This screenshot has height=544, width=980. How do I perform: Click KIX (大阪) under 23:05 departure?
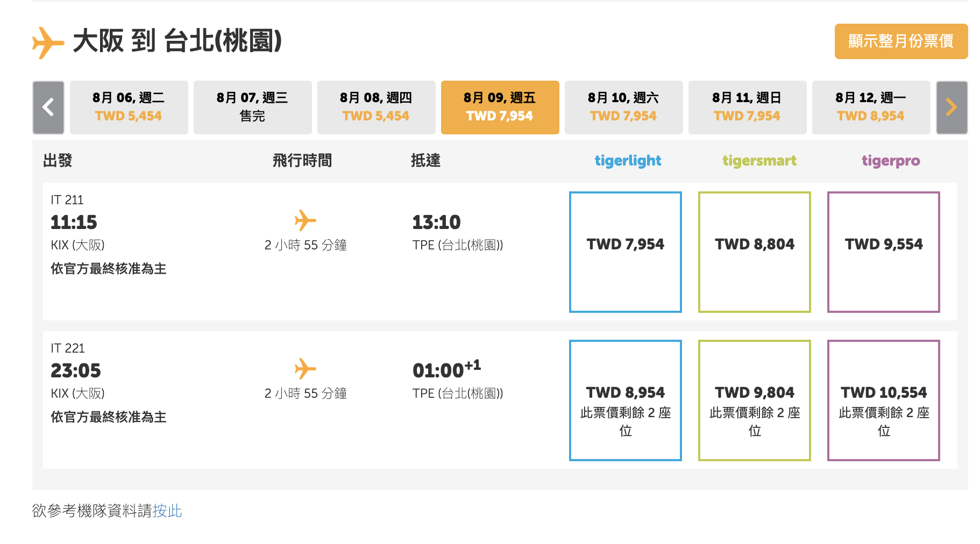coord(77,393)
